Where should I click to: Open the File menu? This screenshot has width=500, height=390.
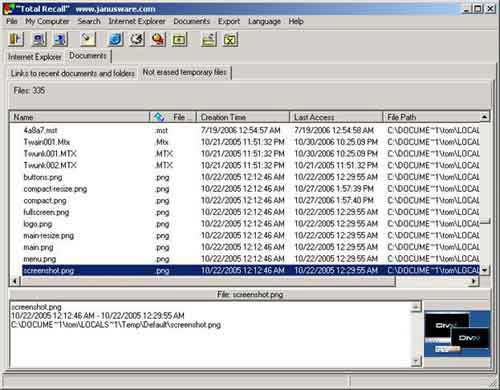click(x=12, y=21)
